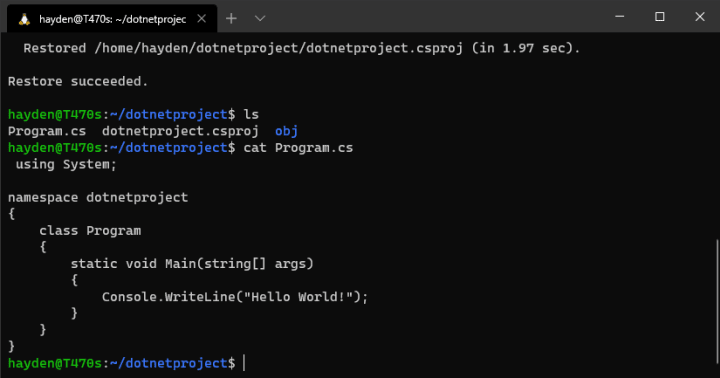Click the Tux penguin icon in the tab
The height and width of the screenshot is (378, 720).
point(24,19)
